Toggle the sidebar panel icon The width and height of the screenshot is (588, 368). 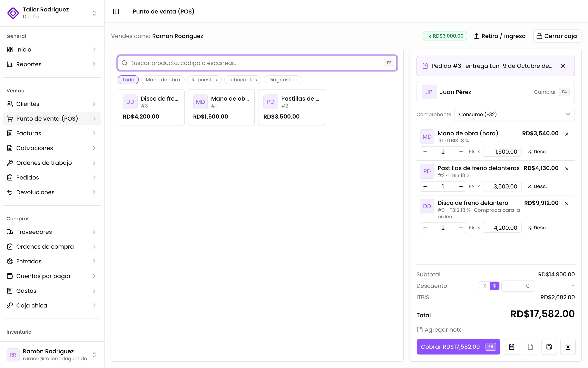tap(116, 11)
